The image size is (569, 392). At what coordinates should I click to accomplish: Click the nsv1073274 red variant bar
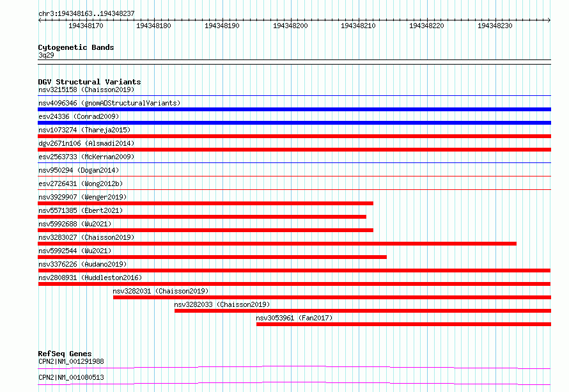(x=294, y=136)
